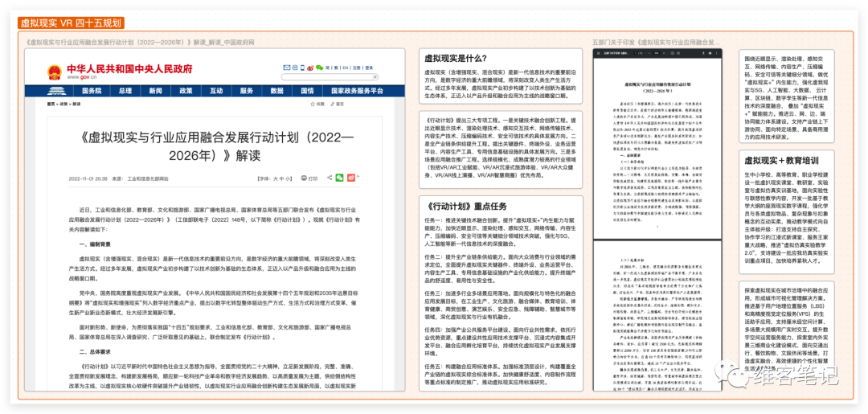The width and height of the screenshot is (868, 414).
Task: Select the note card titled 虚拟现实是什么?
Action: click(x=501, y=76)
